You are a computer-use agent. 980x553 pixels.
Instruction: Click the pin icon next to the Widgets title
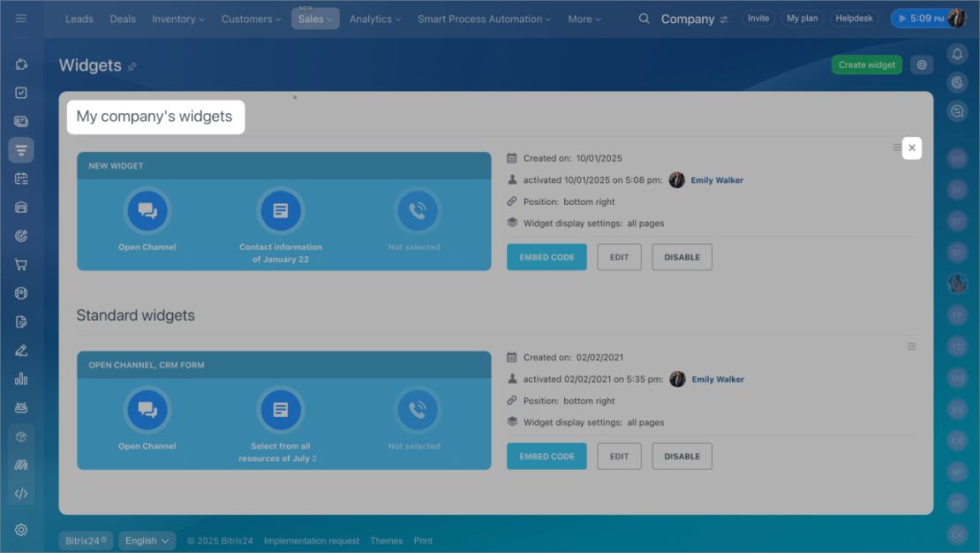tap(132, 66)
